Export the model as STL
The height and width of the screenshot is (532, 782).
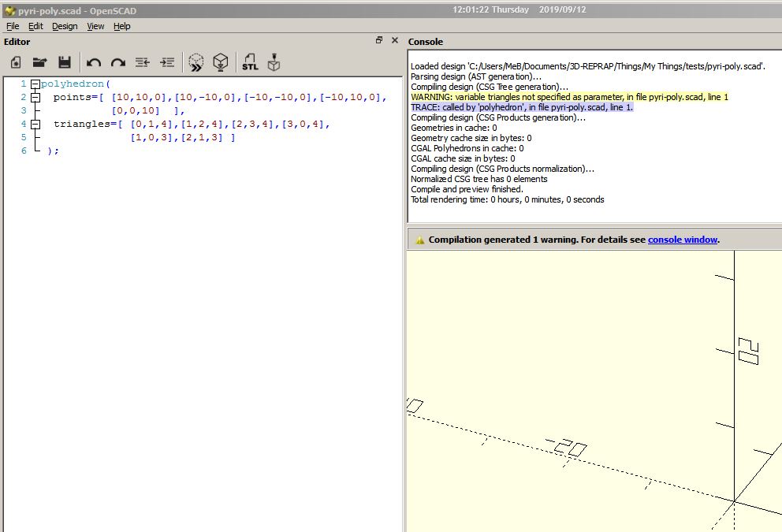[x=250, y=61]
